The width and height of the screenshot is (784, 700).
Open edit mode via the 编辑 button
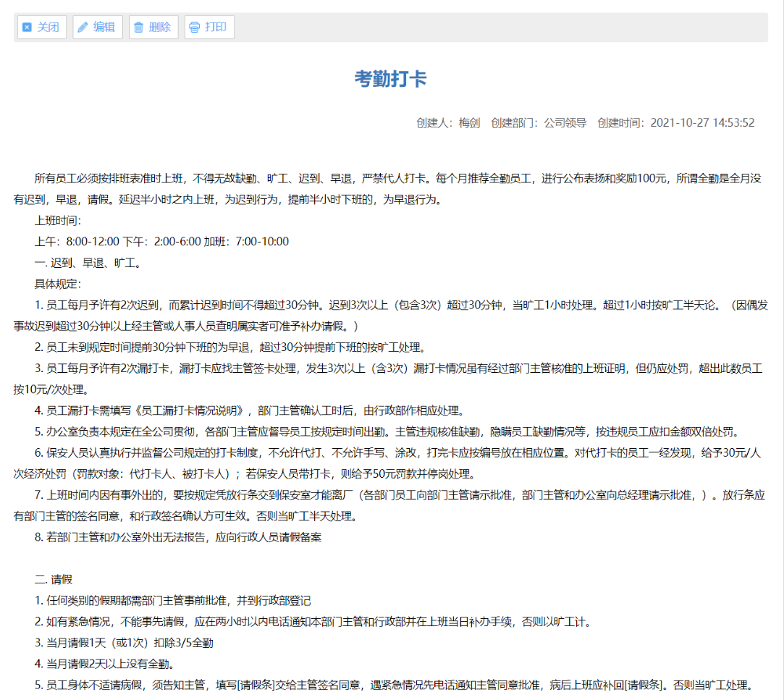point(97,27)
